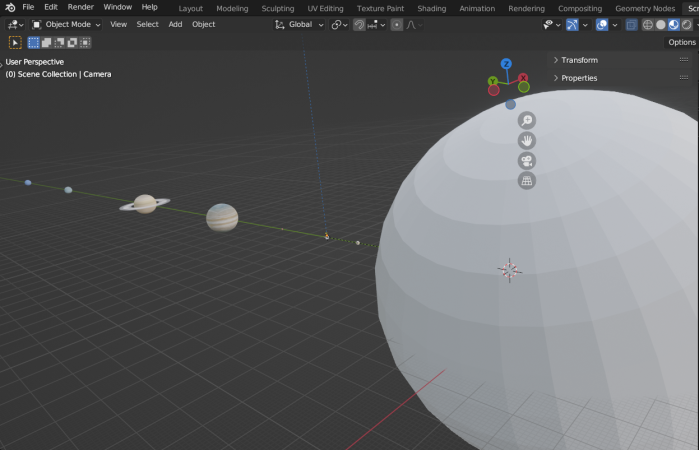699x450 pixels.
Task: Click the pan view hand icon
Action: click(x=526, y=141)
